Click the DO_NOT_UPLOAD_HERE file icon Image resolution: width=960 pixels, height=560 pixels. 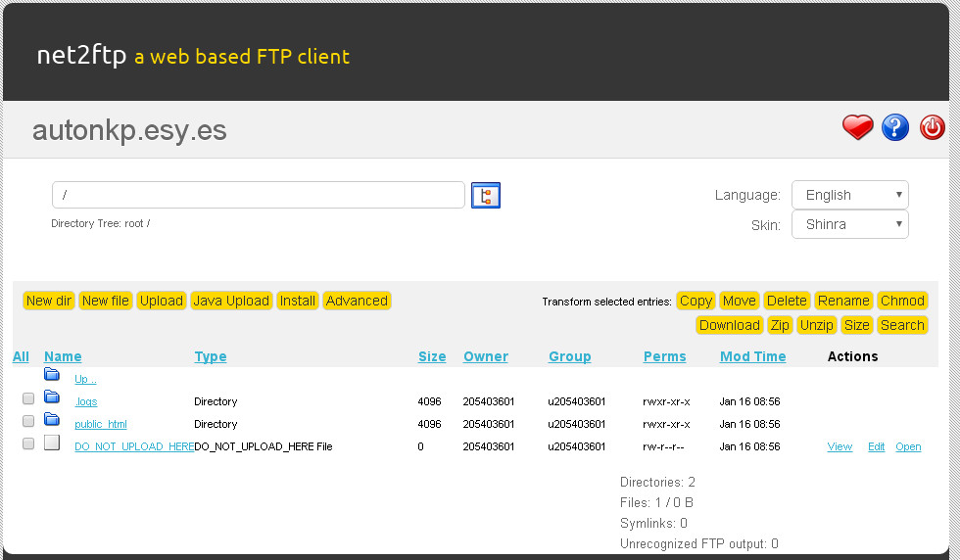(x=52, y=443)
